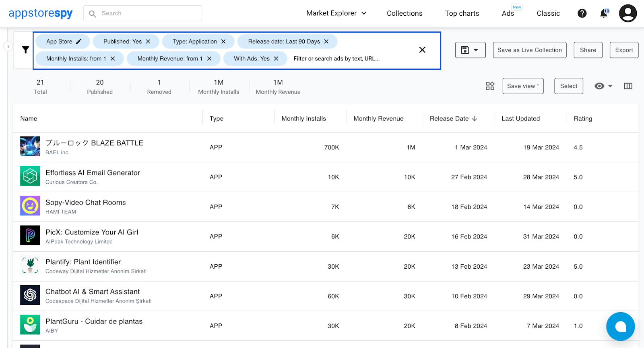Remove the Monthly Installs filter
Image resolution: width=644 pixels, height=348 pixels.
pos(113,58)
